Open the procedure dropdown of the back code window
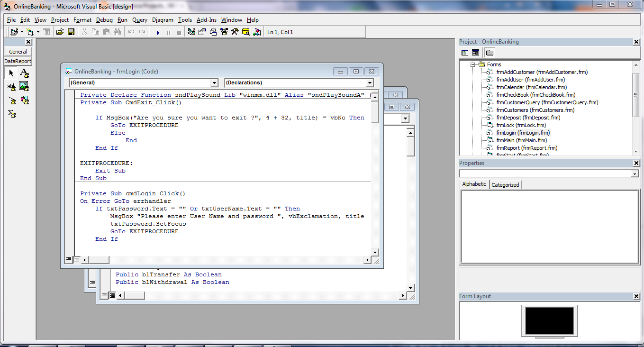 point(405,119)
